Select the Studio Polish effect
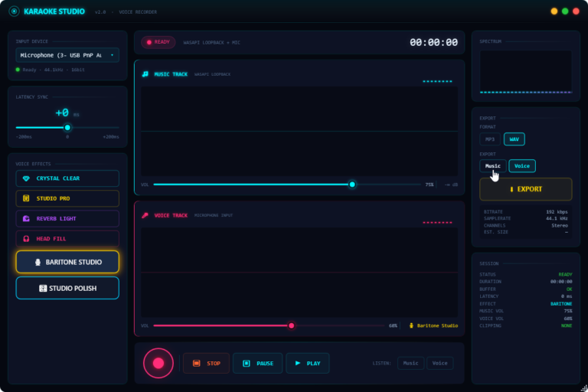Viewport: 588px width, 392px height. (67, 288)
